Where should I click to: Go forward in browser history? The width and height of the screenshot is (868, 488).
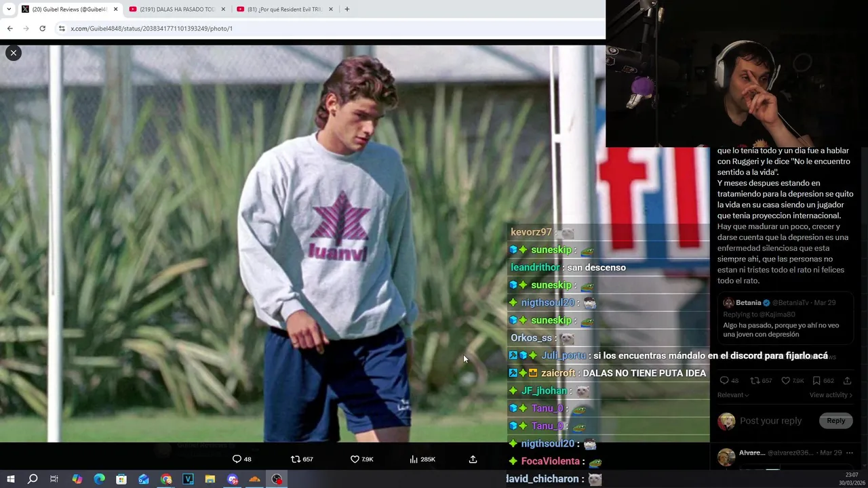pyautogui.click(x=26, y=28)
